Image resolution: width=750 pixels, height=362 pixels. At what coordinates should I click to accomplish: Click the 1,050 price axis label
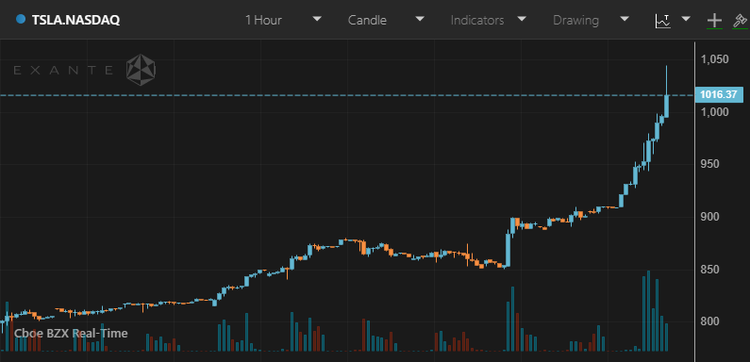[x=715, y=59]
